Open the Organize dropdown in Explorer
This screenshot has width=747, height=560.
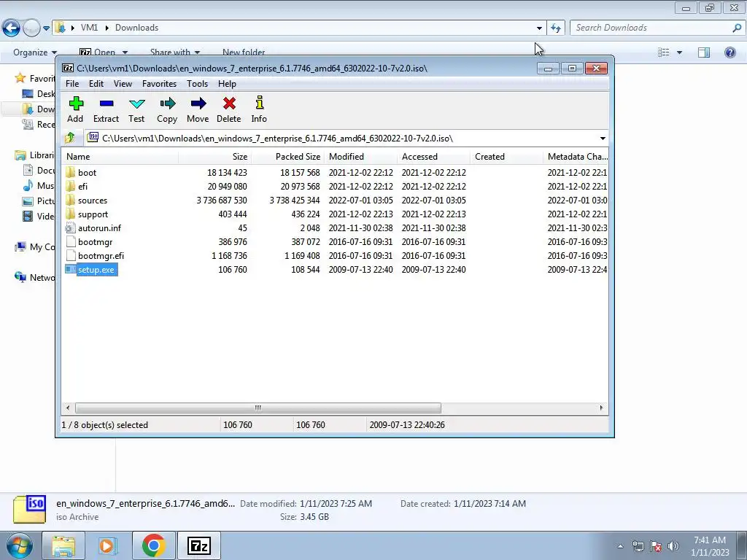coord(35,52)
